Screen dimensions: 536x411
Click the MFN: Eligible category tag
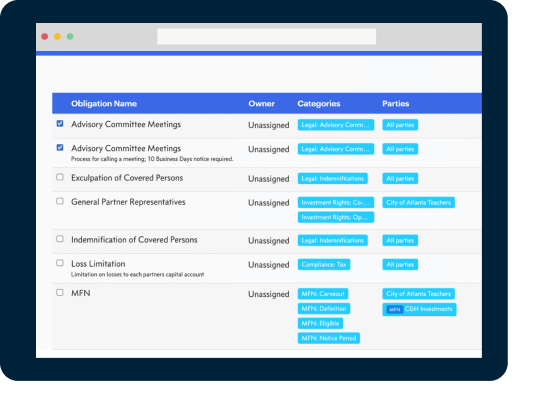click(x=320, y=323)
